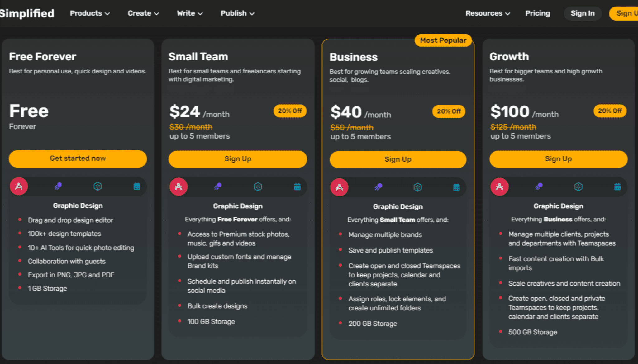Click the $24 /month price

pyautogui.click(x=199, y=111)
